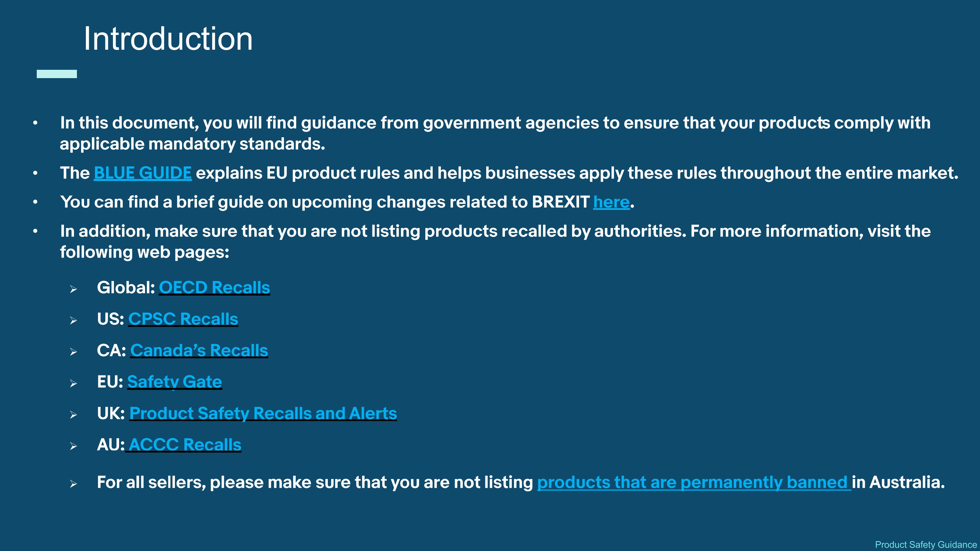
Task: Click the arrow bullet beside AU
Action: click(x=73, y=446)
